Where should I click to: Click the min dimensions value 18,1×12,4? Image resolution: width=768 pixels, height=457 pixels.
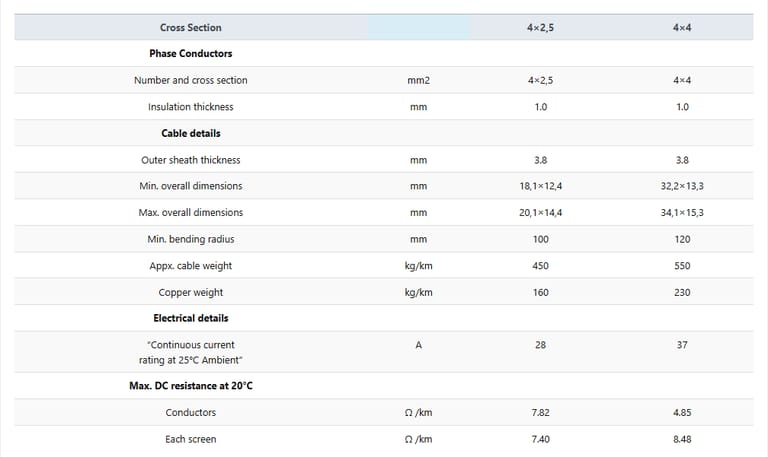pyautogui.click(x=540, y=186)
